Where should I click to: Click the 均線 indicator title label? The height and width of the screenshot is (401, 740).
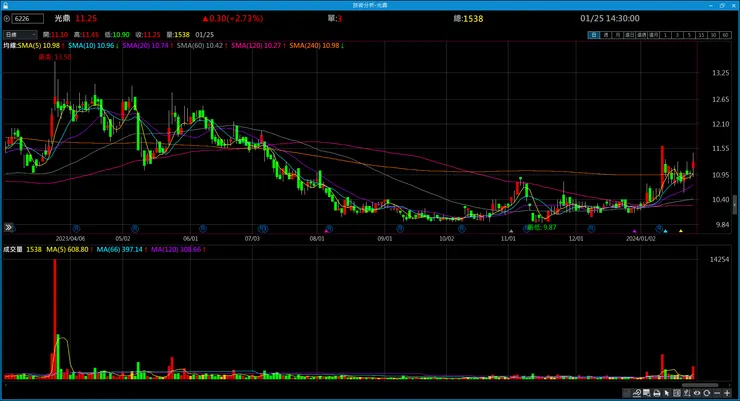10,46
